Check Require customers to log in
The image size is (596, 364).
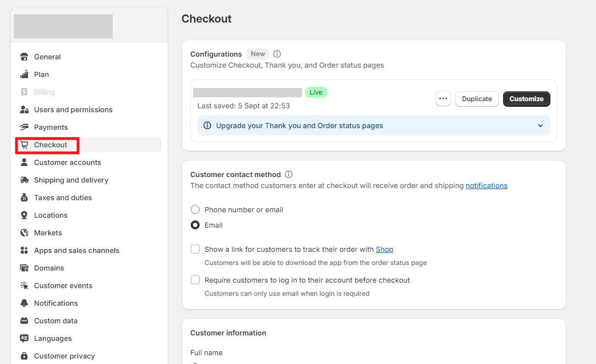coord(195,280)
